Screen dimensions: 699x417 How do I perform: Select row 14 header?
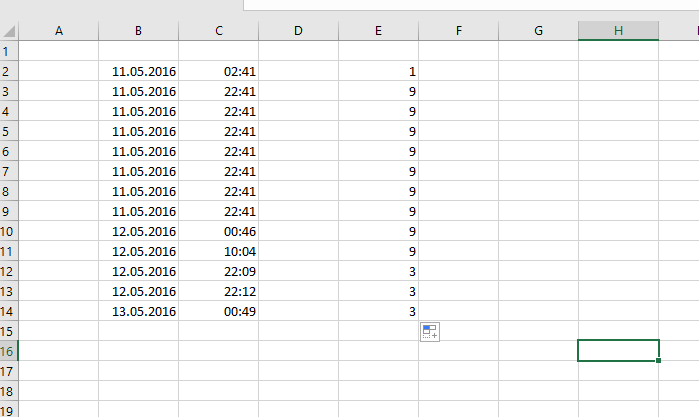(9, 311)
